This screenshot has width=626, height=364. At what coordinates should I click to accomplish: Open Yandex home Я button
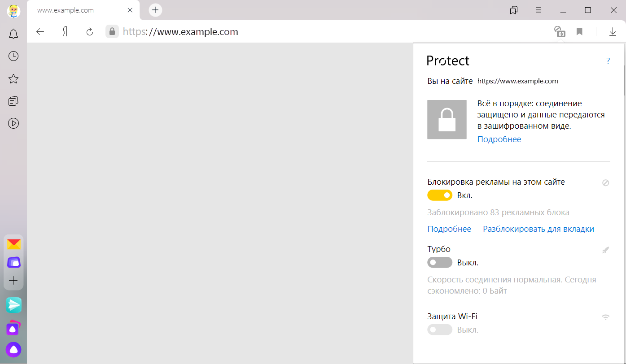pos(65,31)
